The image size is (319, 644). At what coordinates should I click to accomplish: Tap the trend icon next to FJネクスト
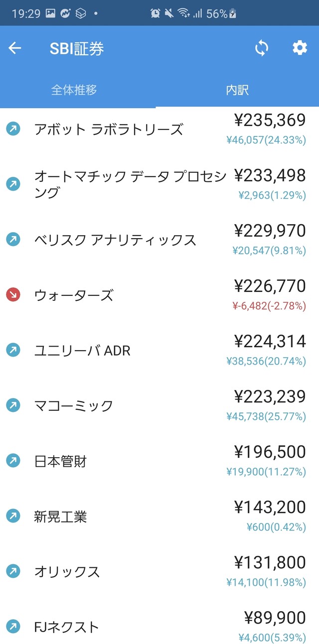click(x=13, y=627)
